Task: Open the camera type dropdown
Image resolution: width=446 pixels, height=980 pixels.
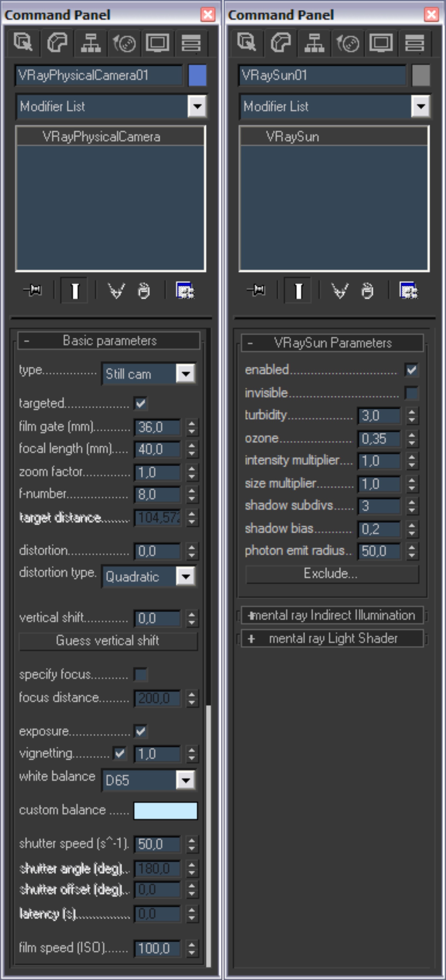Action: pyautogui.click(x=186, y=373)
